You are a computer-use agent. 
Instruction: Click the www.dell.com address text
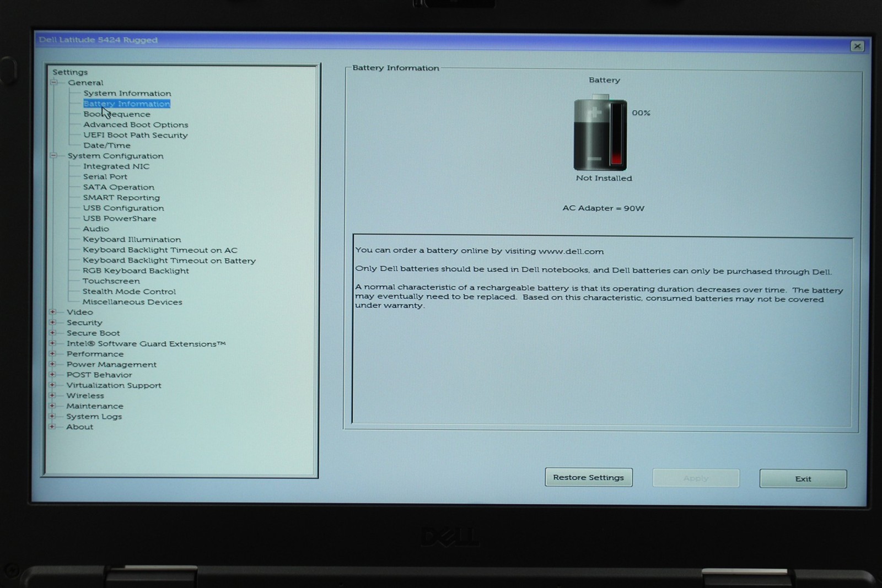[571, 251]
